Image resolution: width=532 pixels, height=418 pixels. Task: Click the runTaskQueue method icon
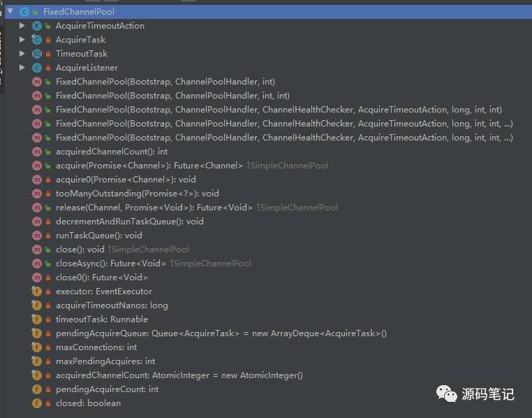click(37, 236)
